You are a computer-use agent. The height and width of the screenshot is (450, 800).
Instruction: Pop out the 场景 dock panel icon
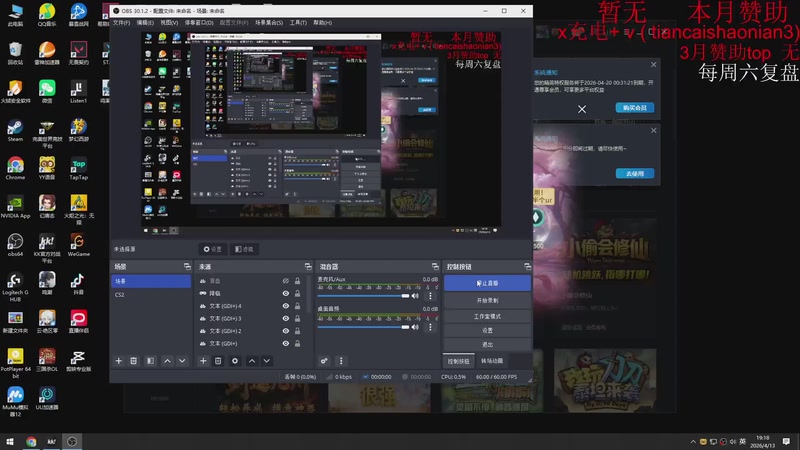pos(187,266)
